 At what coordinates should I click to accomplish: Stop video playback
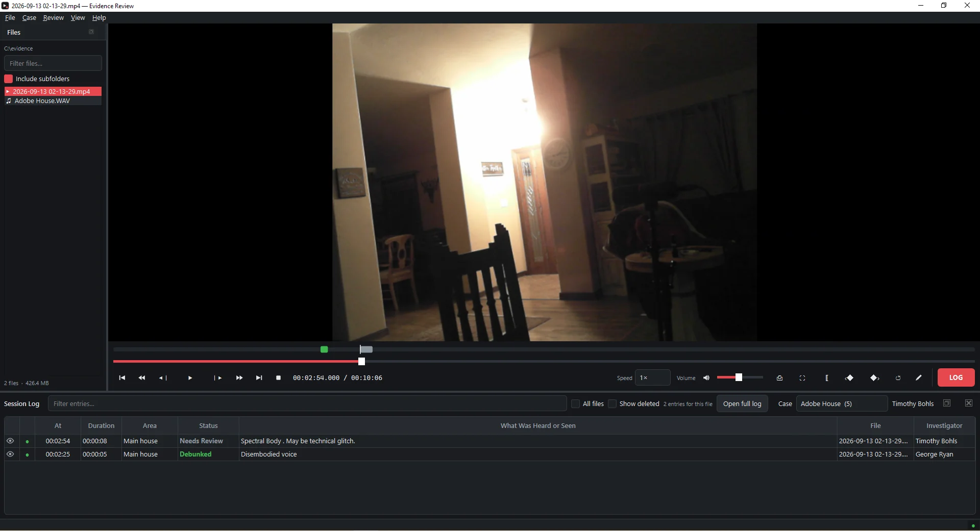point(278,378)
